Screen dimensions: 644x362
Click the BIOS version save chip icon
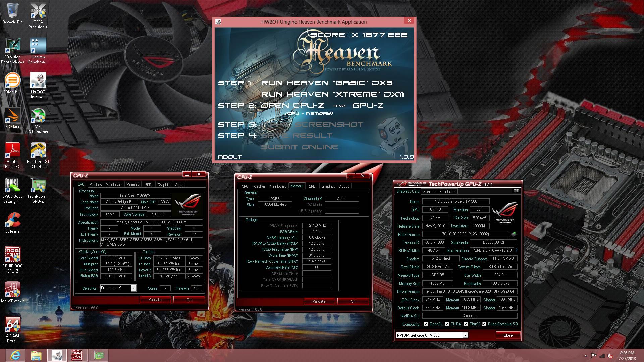pos(513,234)
